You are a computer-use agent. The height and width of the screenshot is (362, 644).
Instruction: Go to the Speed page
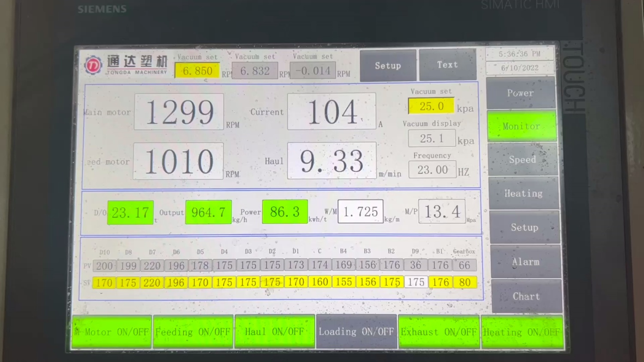pyautogui.click(x=522, y=160)
